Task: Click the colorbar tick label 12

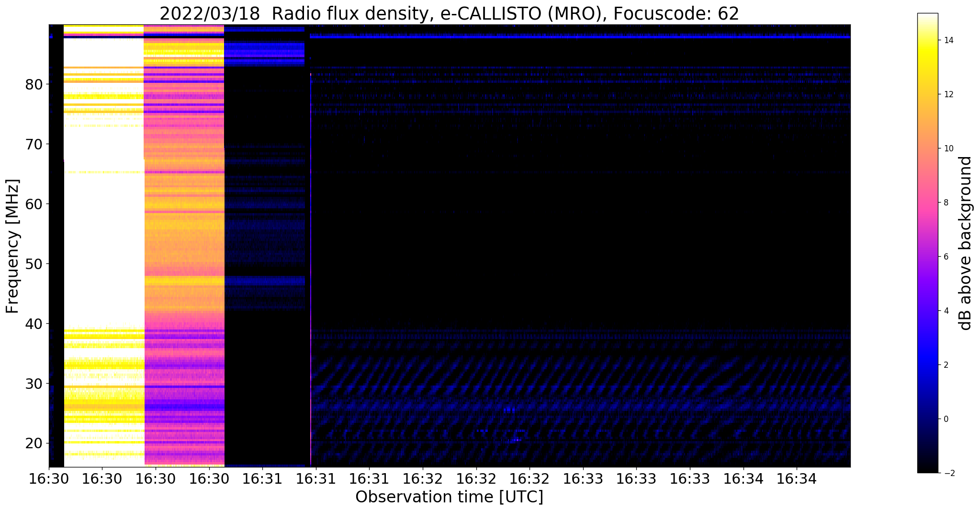Action: coord(948,94)
